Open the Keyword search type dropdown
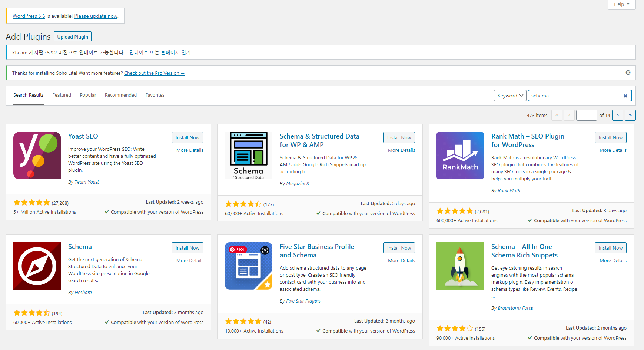 coord(510,96)
